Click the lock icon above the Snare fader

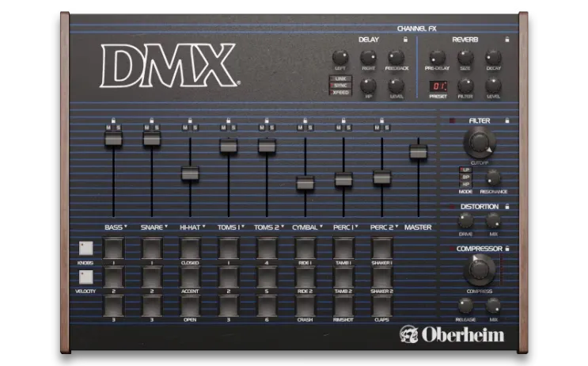pyautogui.click(x=151, y=121)
